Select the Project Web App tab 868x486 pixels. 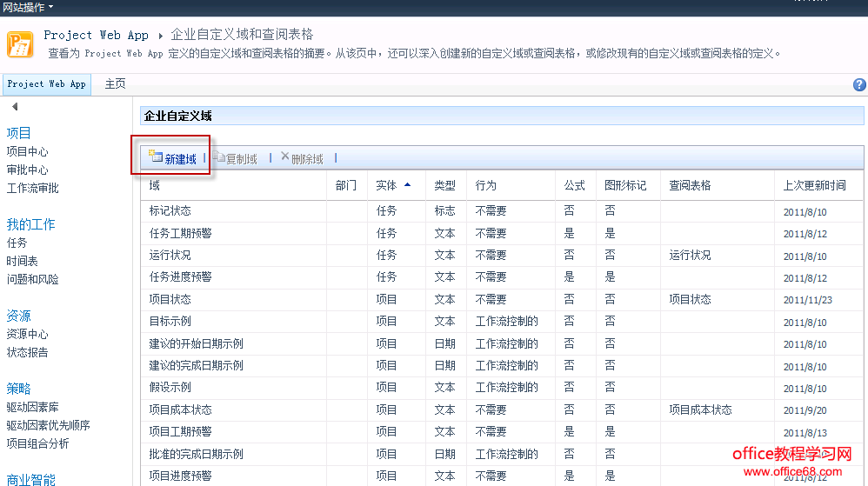[46, 84]
